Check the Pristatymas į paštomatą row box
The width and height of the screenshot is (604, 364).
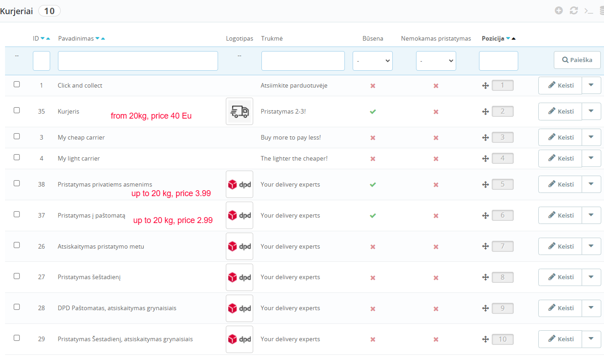[x=17, y=214]
